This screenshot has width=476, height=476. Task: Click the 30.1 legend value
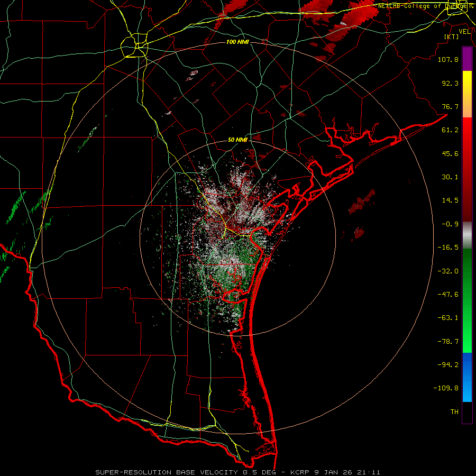[x=450, y=177]
